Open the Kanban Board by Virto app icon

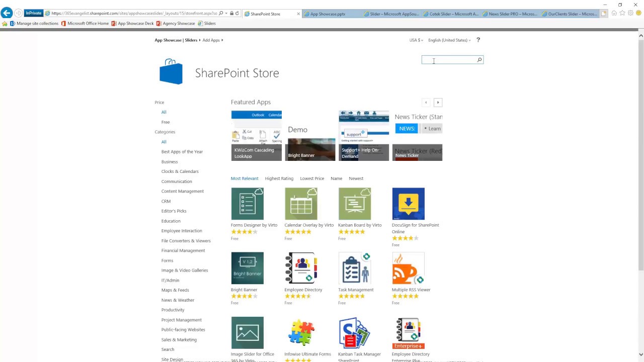355,204
